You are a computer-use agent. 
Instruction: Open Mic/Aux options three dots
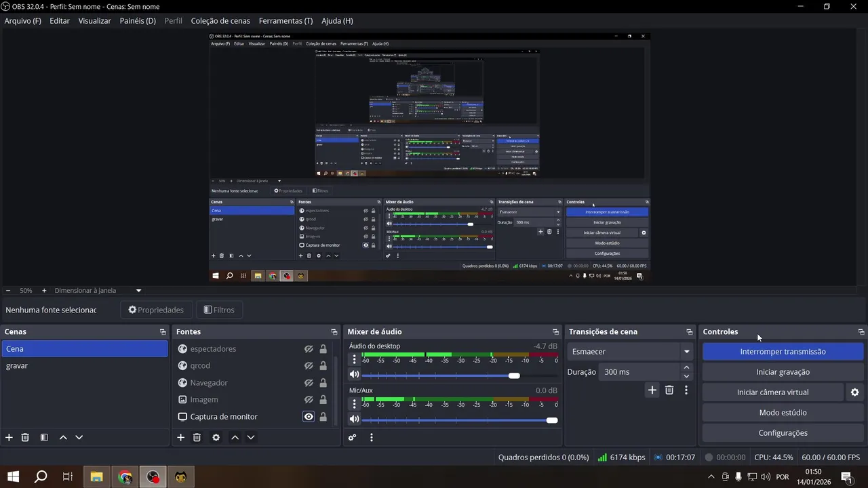click(x=354, y=404)
